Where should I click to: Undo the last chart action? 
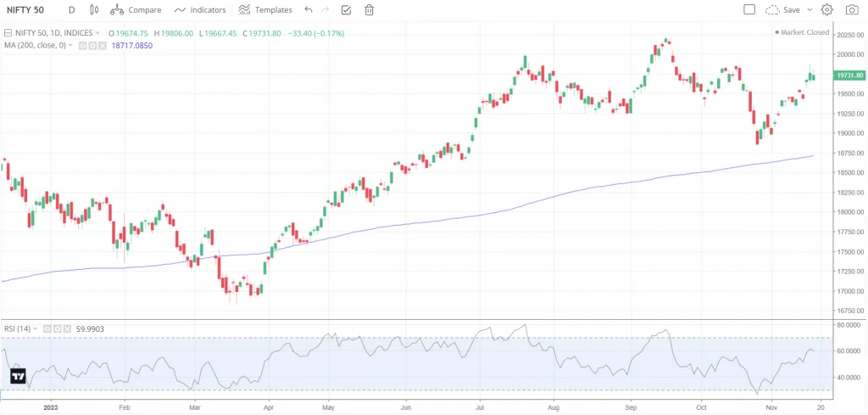pyautogui.click(x=309, y=9)
